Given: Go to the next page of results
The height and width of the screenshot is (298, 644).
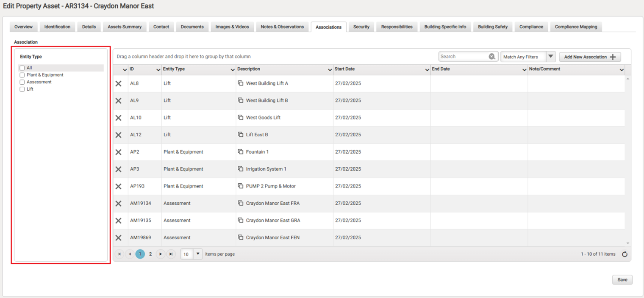Looking at the screenshot, I should tap(161, 254).
